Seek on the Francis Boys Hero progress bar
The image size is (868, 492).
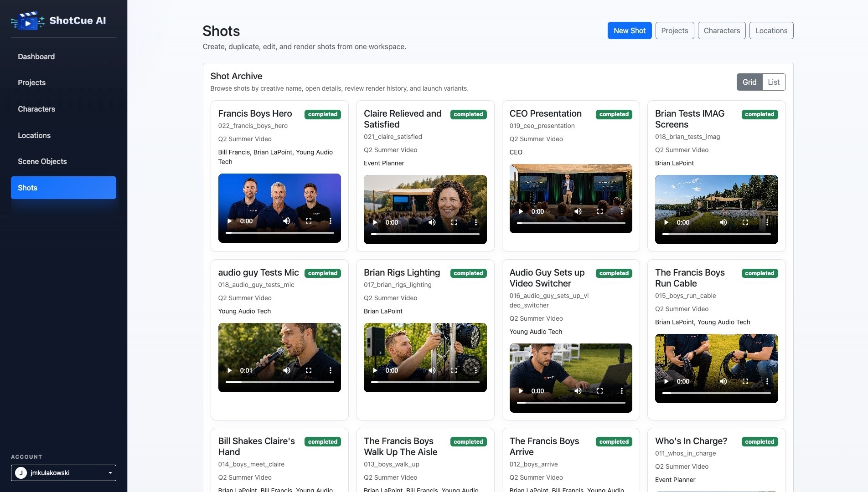[279, 233]
